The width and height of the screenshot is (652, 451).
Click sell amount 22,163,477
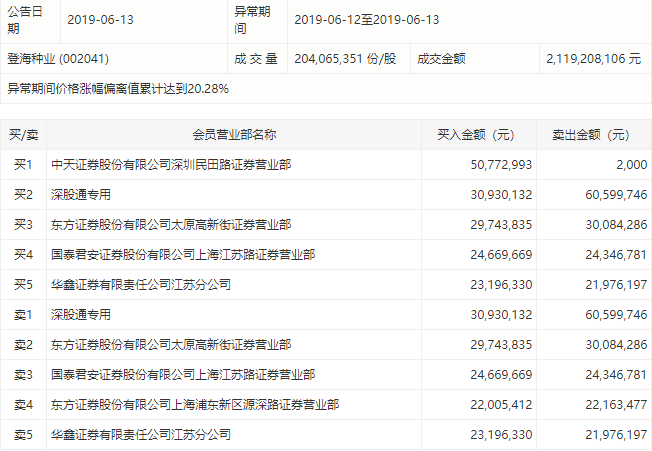pyautogui.click(x=616, y=404)
